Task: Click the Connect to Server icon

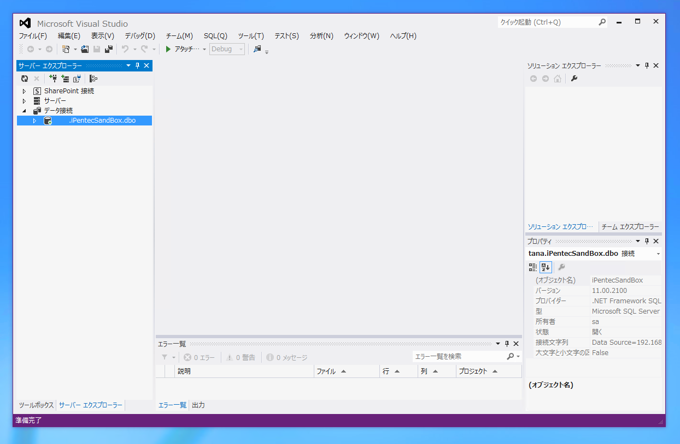Action: (x=65, y=78)
